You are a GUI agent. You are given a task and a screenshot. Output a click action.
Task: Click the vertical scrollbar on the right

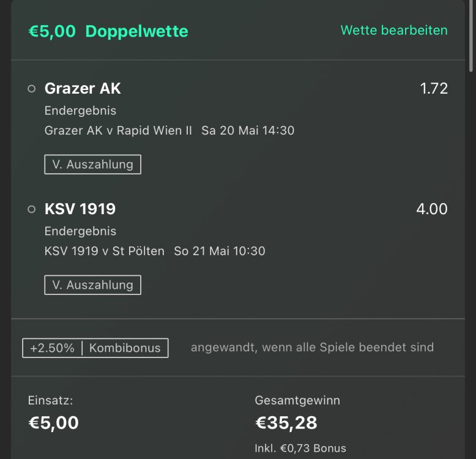click(470, 37)
